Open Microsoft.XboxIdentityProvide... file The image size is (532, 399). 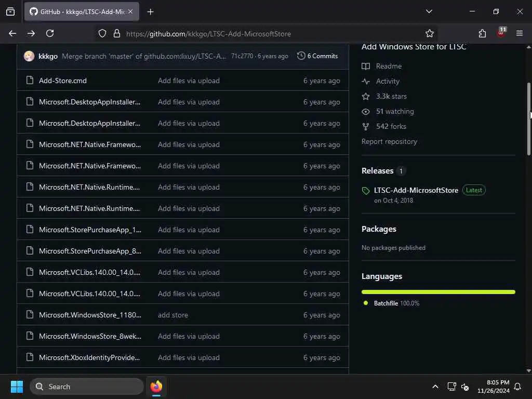tap(89, 357)
